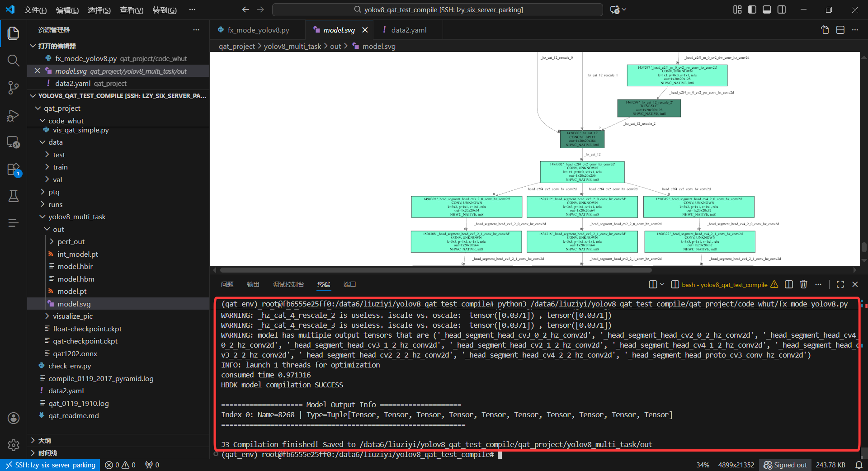Open the Search view in activity bar
The height and width of the screenshot is (471, 868).
click(x=13, y=61)
